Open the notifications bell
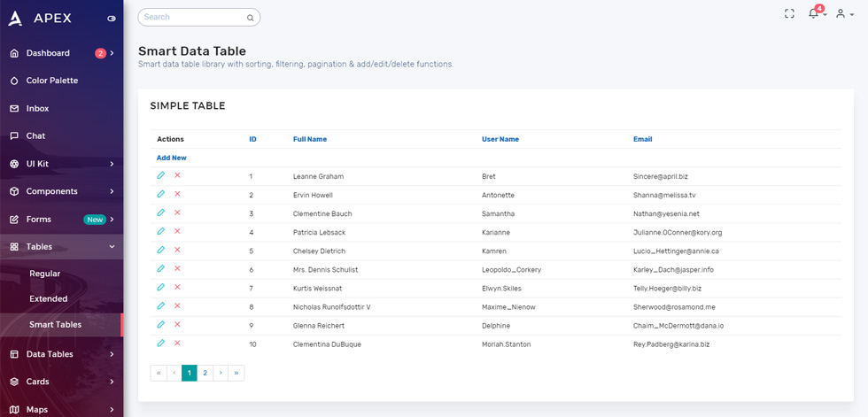 click(x=813, y=14)
